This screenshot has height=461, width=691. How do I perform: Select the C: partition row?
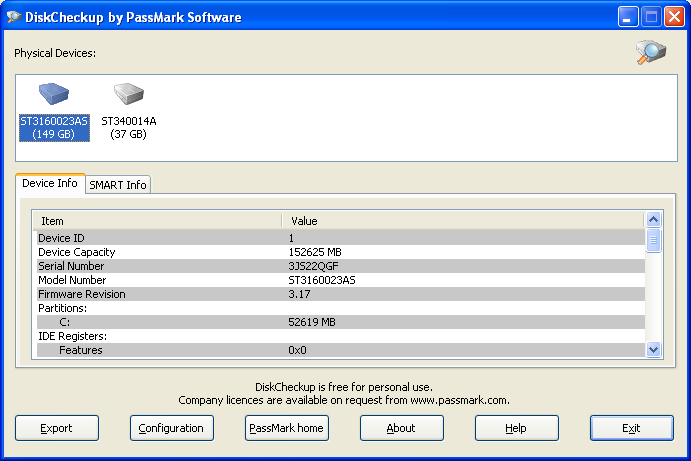(340, 322)
